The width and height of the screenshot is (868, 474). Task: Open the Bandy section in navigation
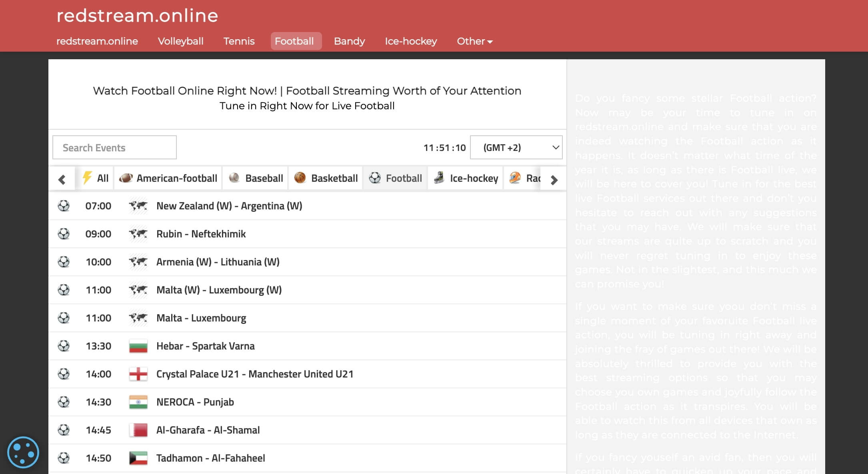pos(349,41)
